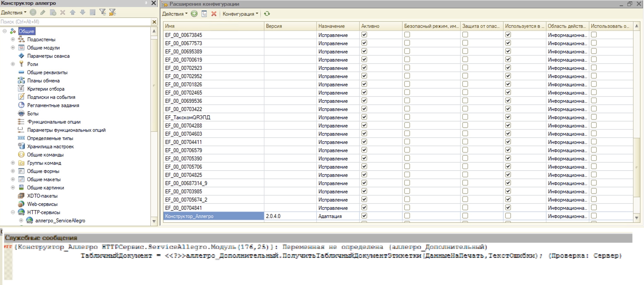644x285 pixels.
Task: Toggle Активно checkbox for EF_00_00673845
Action: coord(364,35)
